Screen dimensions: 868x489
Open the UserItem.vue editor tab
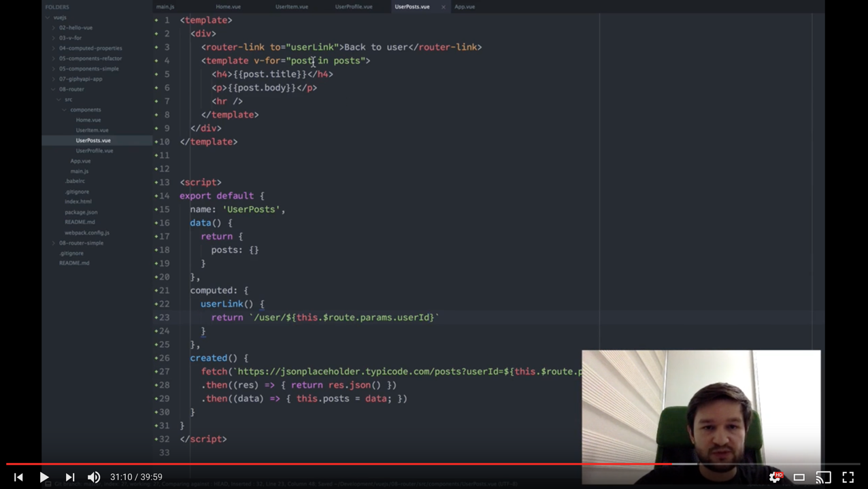click(292, 7)
